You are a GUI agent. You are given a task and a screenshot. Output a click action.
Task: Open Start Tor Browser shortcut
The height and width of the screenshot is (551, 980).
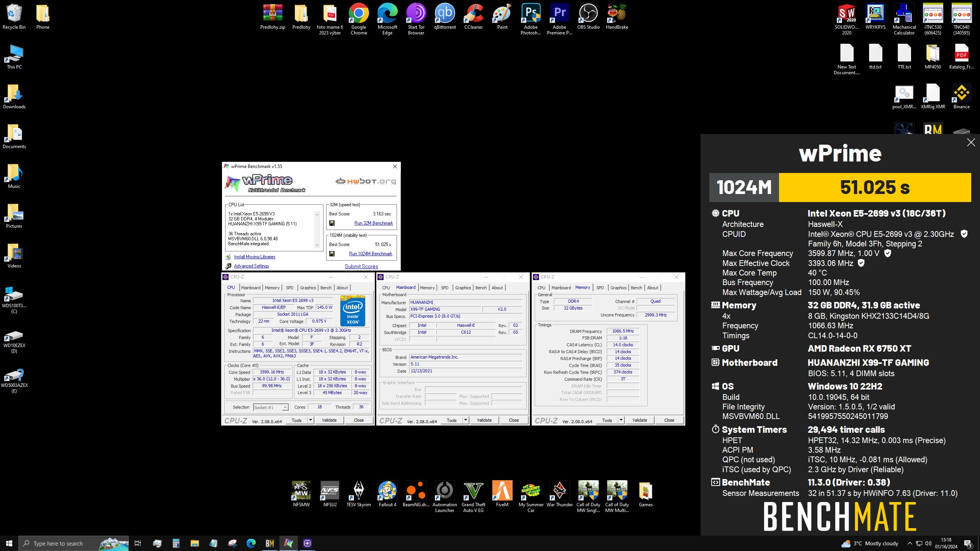coord(416,19)
